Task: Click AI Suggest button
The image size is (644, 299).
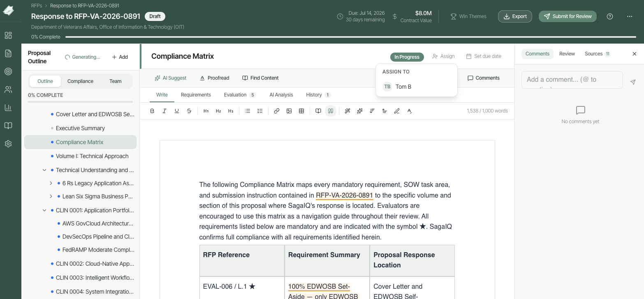Action: click(x=170, y=78)
